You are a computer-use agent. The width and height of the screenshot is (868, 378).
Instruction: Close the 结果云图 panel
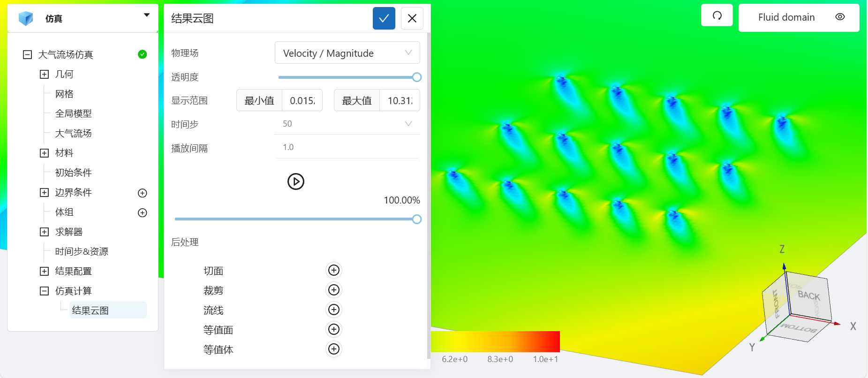412,18
